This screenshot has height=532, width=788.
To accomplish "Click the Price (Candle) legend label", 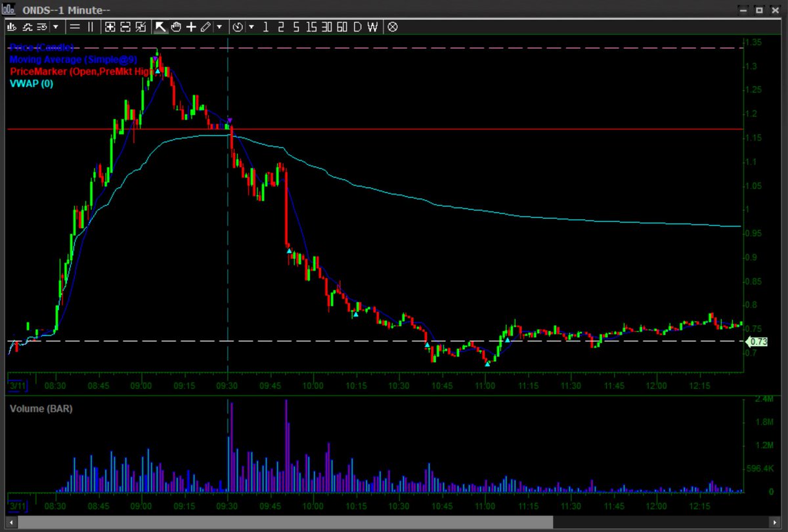I will [x=41, y=47].
